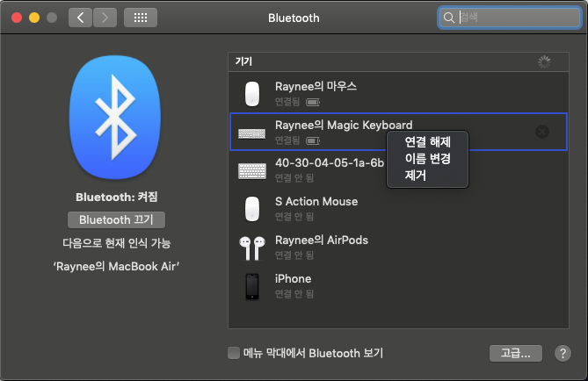Open advanced options with 고급... button
The height and width of the screenshot is (381, 588).
516,353
